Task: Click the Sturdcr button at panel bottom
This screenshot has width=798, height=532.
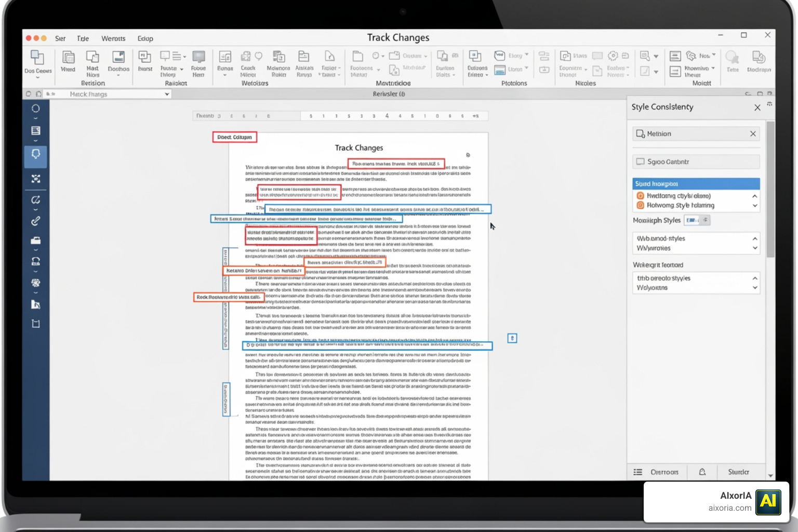Action: pyautogui.click(x=738, y=472)
